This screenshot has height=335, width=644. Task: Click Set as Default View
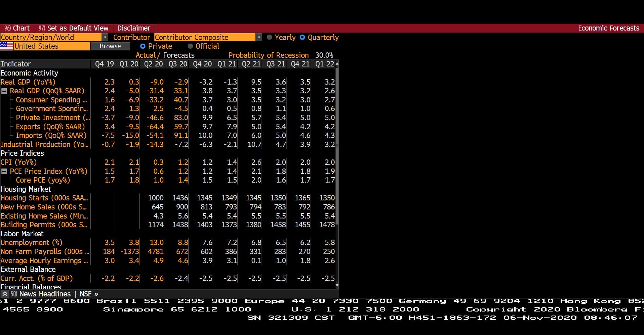(73, 28)
